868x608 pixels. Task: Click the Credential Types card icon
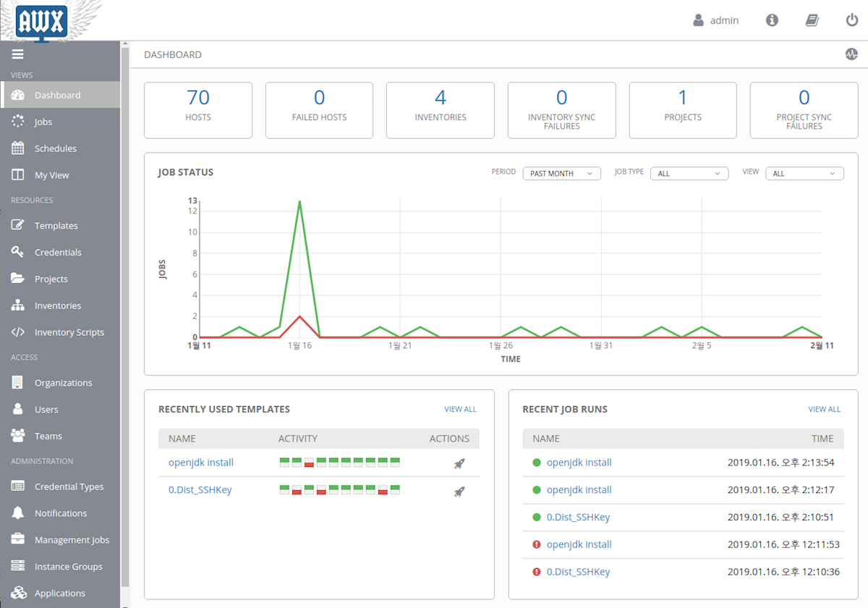[19, 486]
